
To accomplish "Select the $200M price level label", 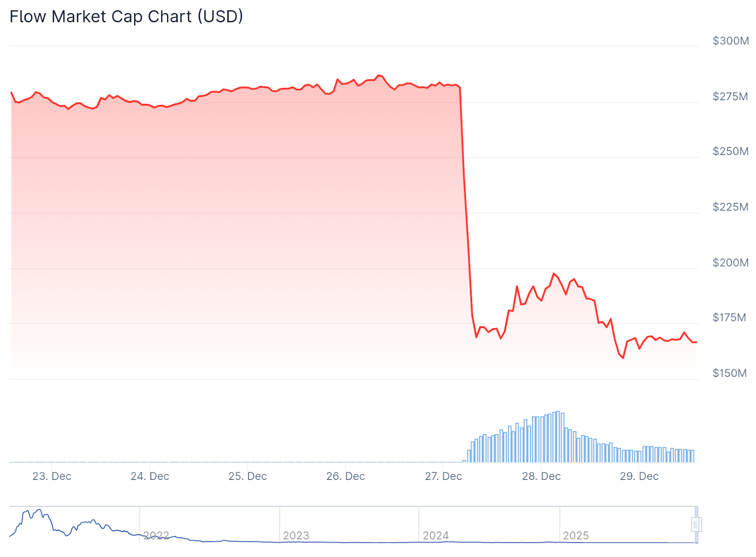I will 730,263.
